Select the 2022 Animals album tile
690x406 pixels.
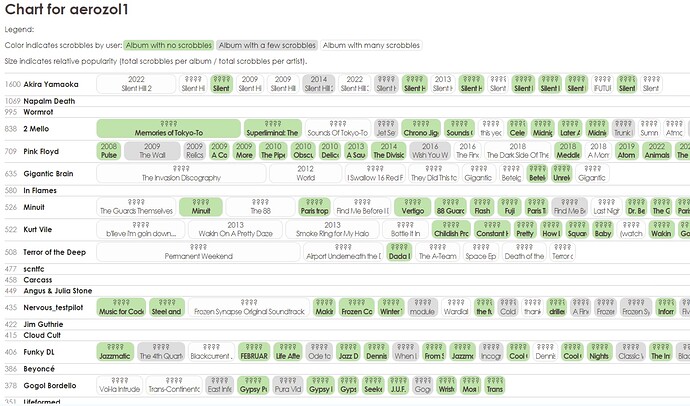[657, 151]
